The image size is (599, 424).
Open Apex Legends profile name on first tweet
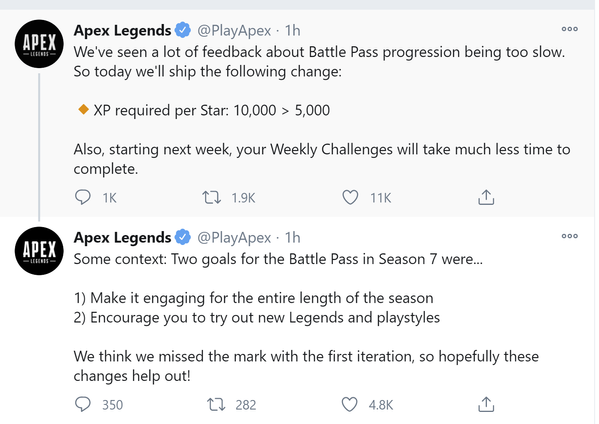click(x=122, y=31)
